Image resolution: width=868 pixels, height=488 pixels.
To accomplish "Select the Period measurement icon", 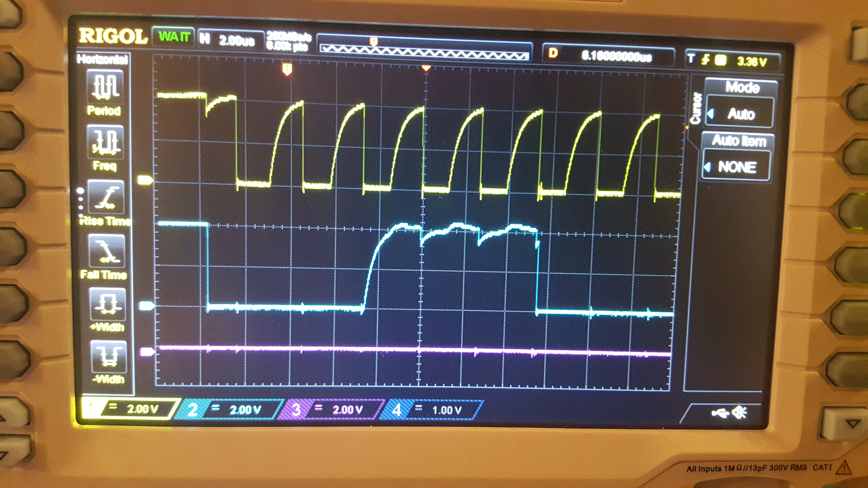I will pos(105,88).
